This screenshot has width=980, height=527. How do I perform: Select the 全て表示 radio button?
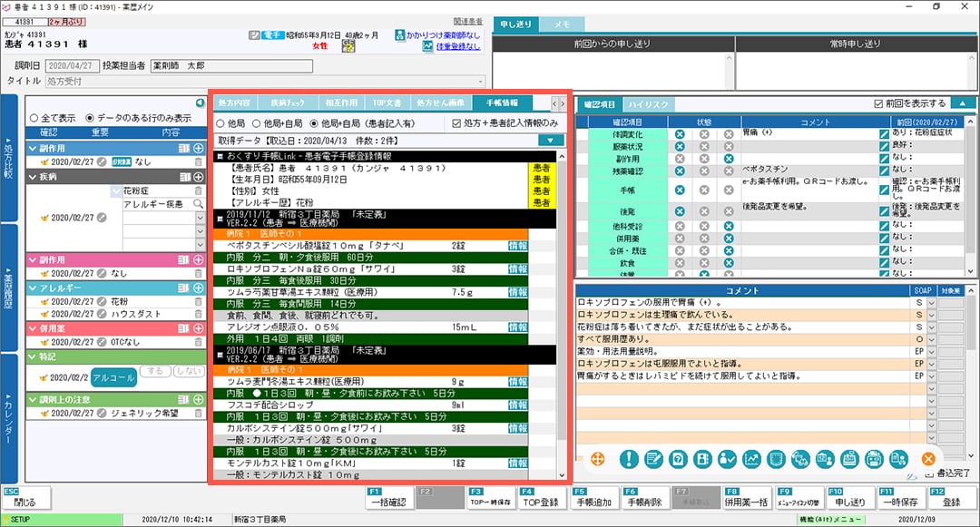(x=34, y=118)
